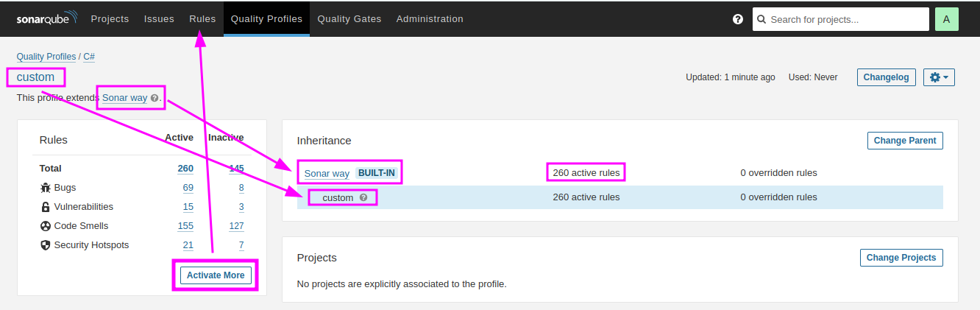This screenshot has width=980, height=310.
Task: Click the Vulnerabilities padlock icon
Action: click(x=46, y=207)
